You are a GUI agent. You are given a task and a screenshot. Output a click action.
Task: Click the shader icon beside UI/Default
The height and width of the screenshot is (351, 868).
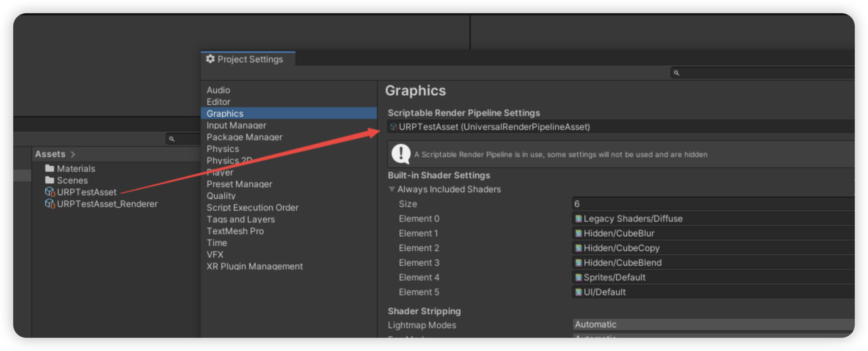tap(578, 292)
